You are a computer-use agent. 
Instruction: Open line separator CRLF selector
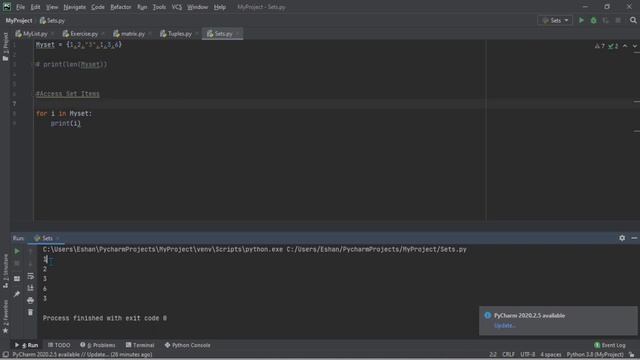click(x=508, y=355)
